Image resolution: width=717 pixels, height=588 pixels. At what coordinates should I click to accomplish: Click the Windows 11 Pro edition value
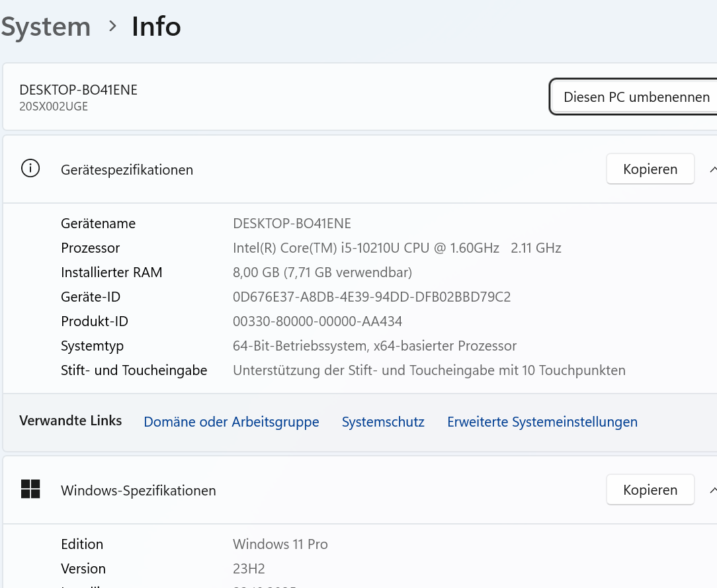[280, 544]
